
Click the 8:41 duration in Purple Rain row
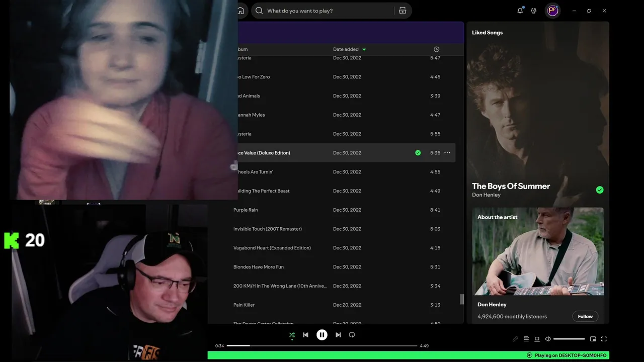(x=435, y=210)
